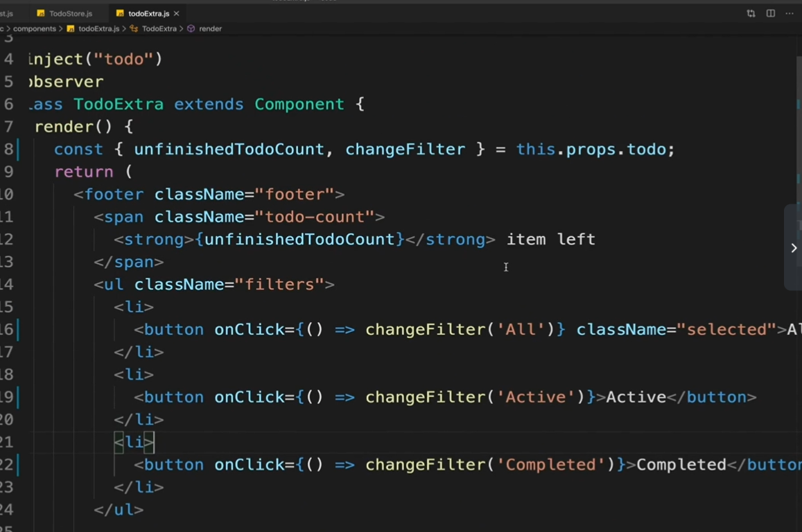Click the JS file icon on TodoStore.js tab
Viewport: 802px width, 532px height.
pos(41,13)
